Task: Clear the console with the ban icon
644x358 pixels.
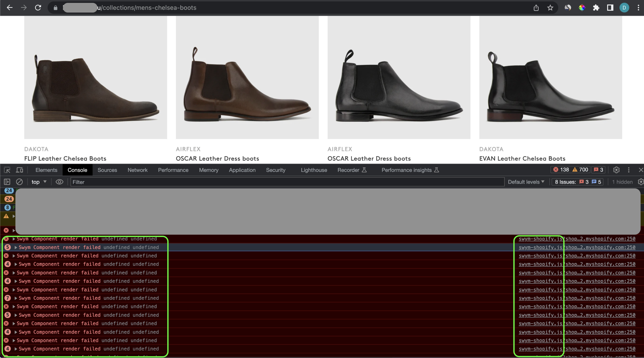Action: click(x=19, y=182)
